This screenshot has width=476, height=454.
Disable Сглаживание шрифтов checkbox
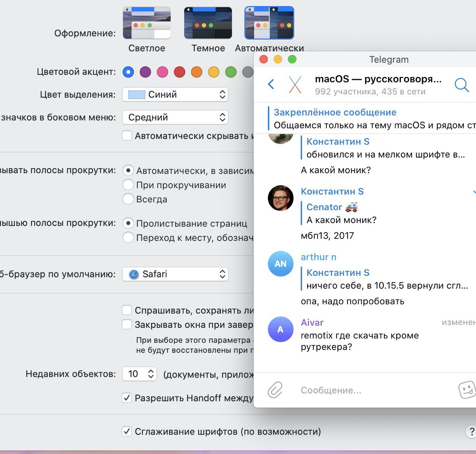127,431
